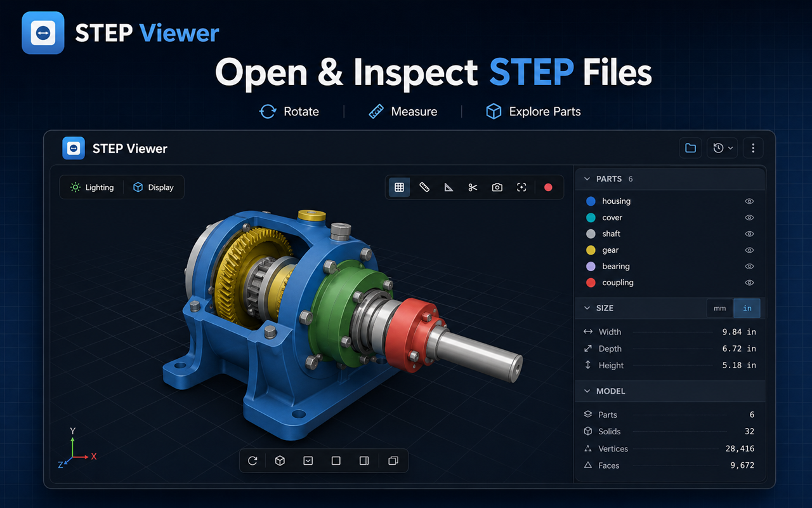Click the Solids cube icon
Screen dimensions: 812x508
[x=587, y=431]
